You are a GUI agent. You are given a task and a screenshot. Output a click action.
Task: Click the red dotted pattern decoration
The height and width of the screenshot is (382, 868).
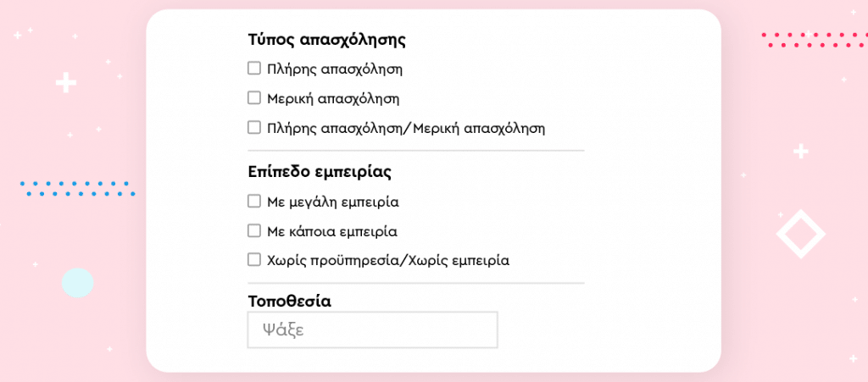[813, 40]
